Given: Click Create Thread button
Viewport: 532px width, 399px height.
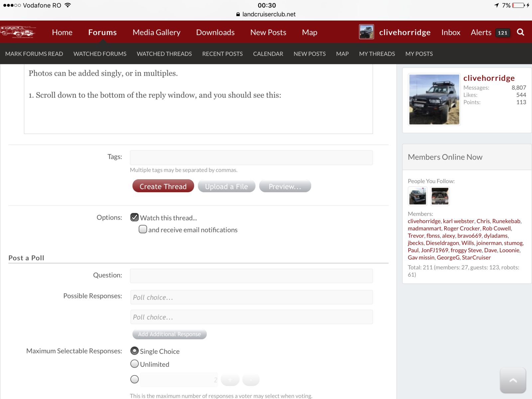Looking at the screenshot, I should [x=163, y=186].
